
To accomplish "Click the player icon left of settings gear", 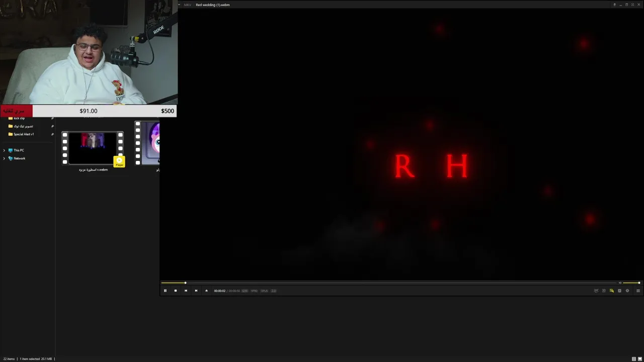I will coord(619,291).
